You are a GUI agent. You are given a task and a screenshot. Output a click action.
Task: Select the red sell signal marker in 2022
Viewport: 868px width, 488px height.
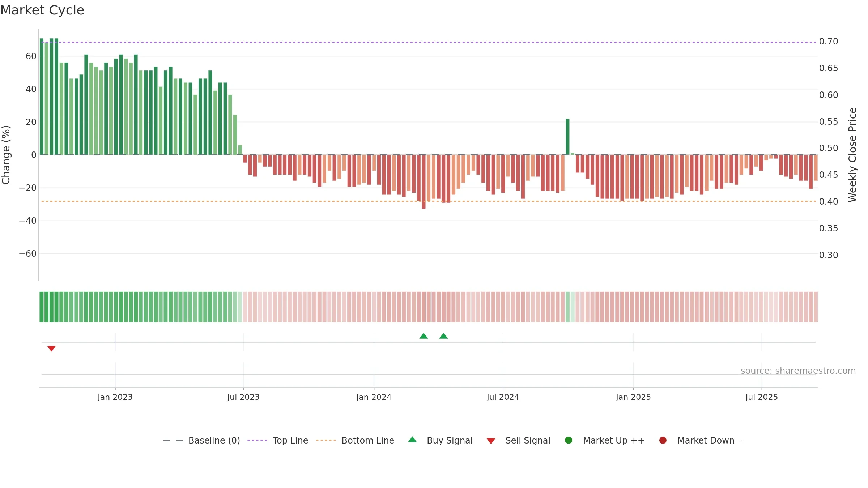coord(51,348)
